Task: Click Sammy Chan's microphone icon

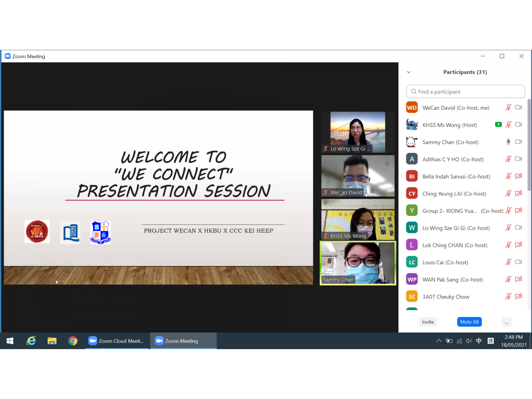Action: tap(508, 142)
